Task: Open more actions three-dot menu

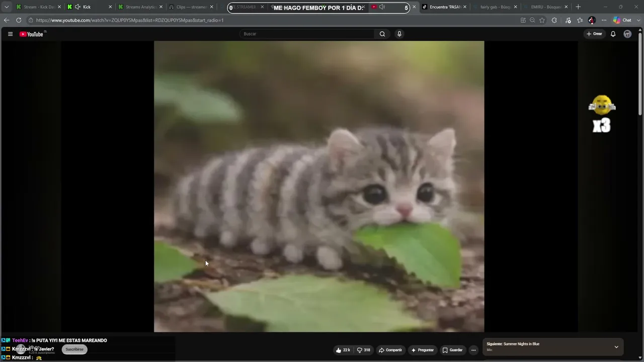Action: [x=473, y=350]
